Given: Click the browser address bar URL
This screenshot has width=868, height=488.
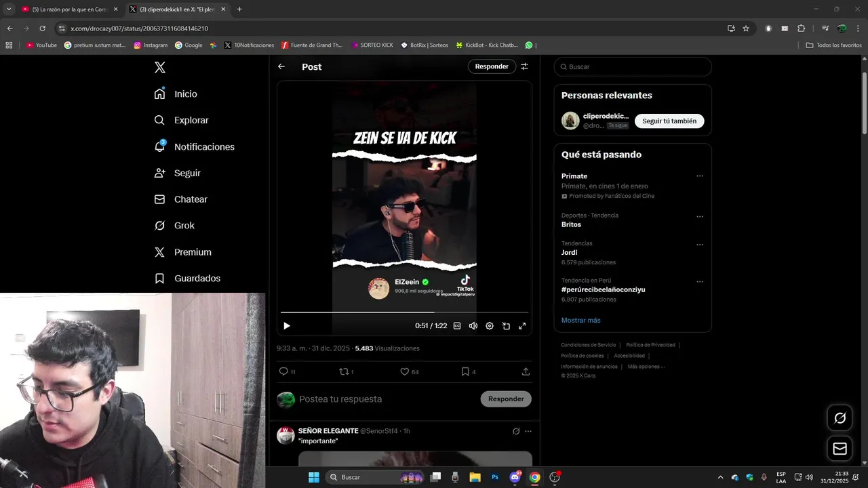Looking at the screenshot, I should (139, 28).
